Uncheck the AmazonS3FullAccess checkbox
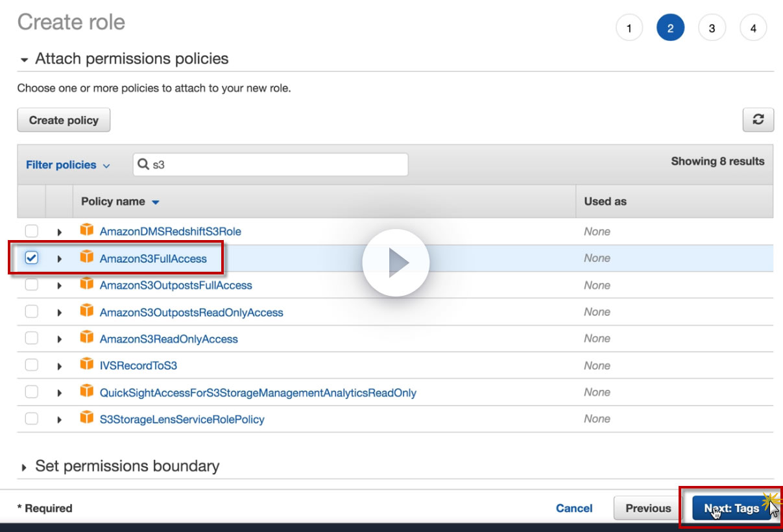783x532 pixels. [x=31, y=258]
